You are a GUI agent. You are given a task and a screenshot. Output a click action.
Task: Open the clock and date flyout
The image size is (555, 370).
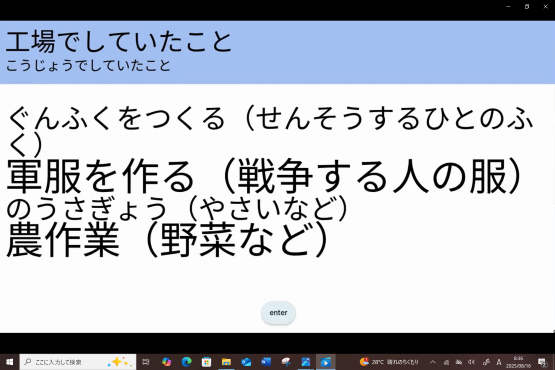click(518, 362)
